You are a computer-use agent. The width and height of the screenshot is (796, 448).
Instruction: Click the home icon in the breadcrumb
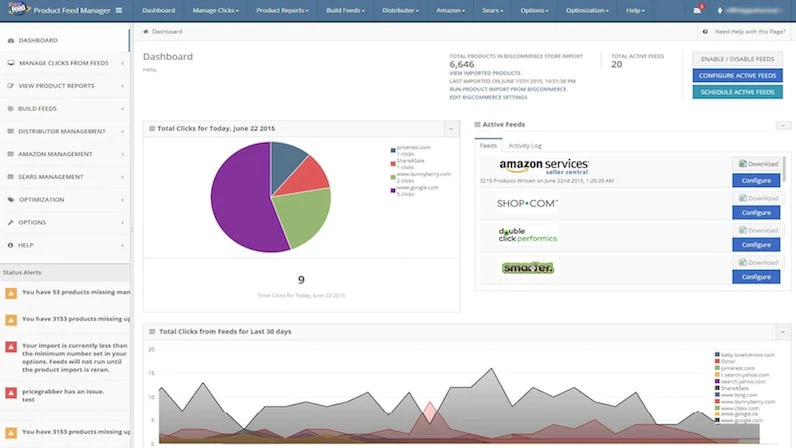[146, 31]
